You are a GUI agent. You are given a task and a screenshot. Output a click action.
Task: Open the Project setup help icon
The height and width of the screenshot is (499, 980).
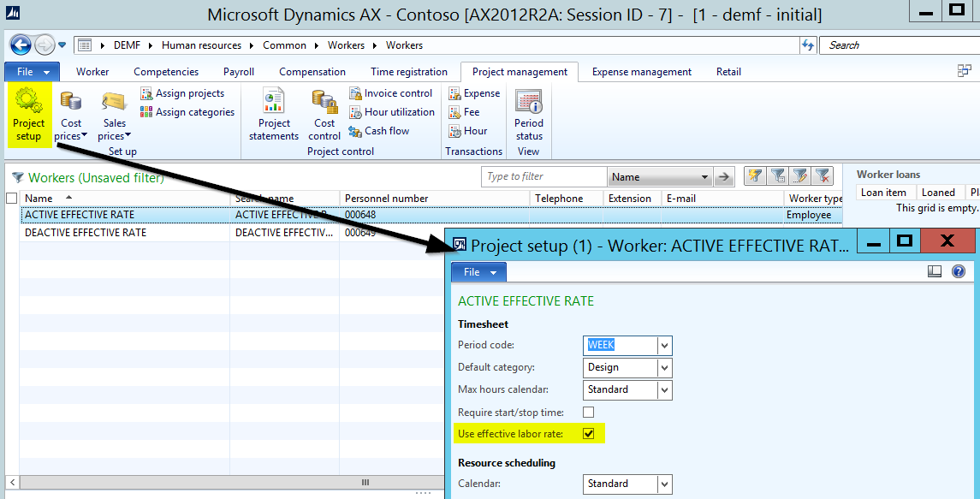point(959,271)
